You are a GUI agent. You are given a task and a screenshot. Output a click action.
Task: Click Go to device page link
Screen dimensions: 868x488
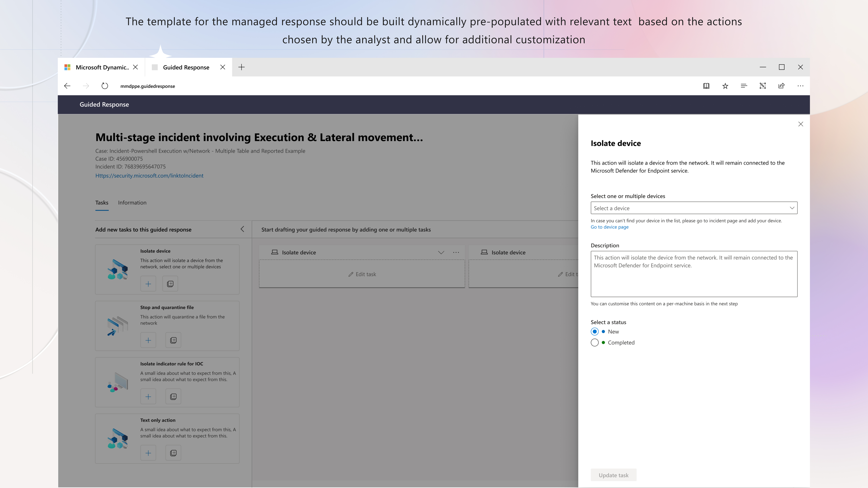609,227
